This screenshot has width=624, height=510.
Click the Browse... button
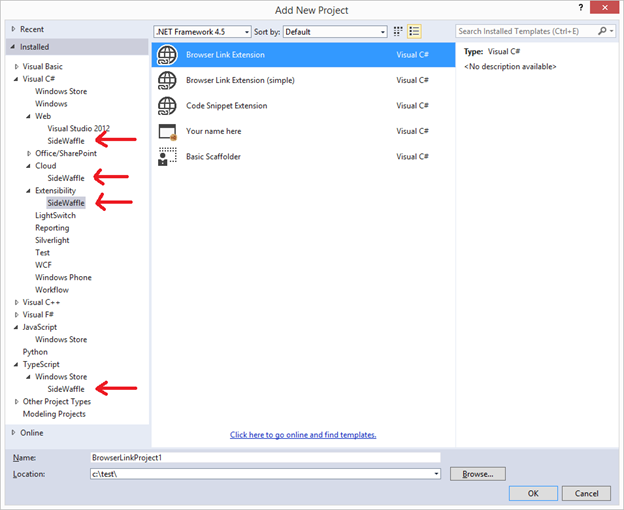click(x=478, y=474)
